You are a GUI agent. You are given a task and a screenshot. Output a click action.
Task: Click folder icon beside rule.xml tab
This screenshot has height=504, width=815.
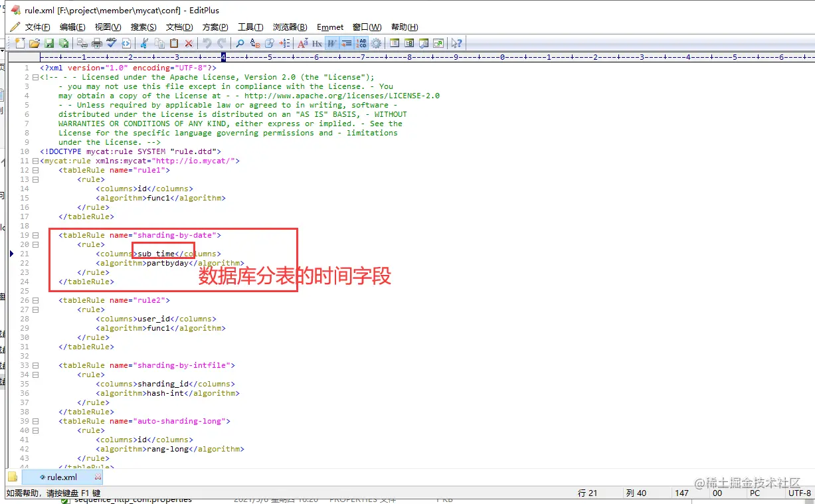tap(13, 477)
